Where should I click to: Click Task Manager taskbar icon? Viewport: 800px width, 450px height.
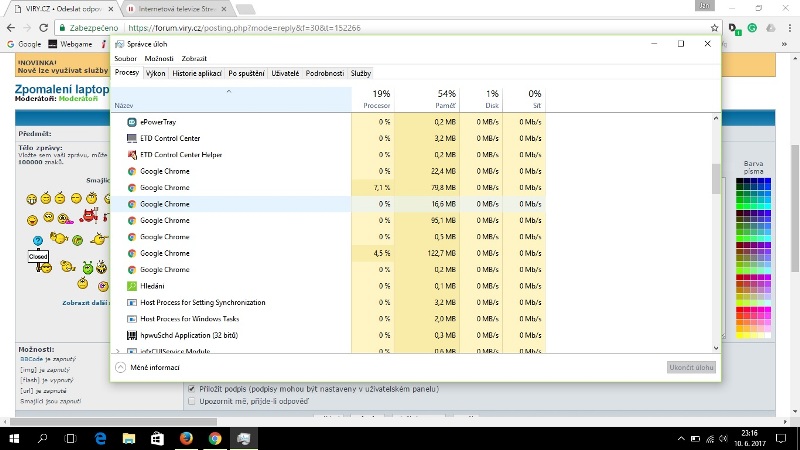click(x=243, y=438)
